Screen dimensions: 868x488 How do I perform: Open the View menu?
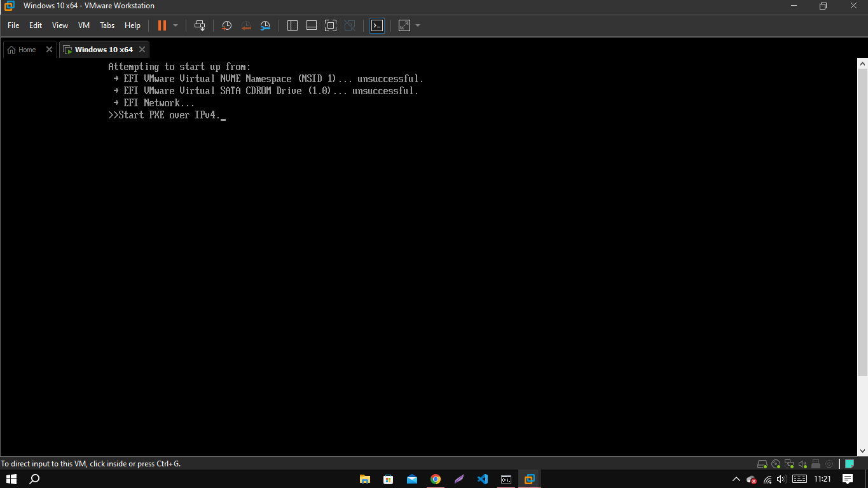click(60, 25)
